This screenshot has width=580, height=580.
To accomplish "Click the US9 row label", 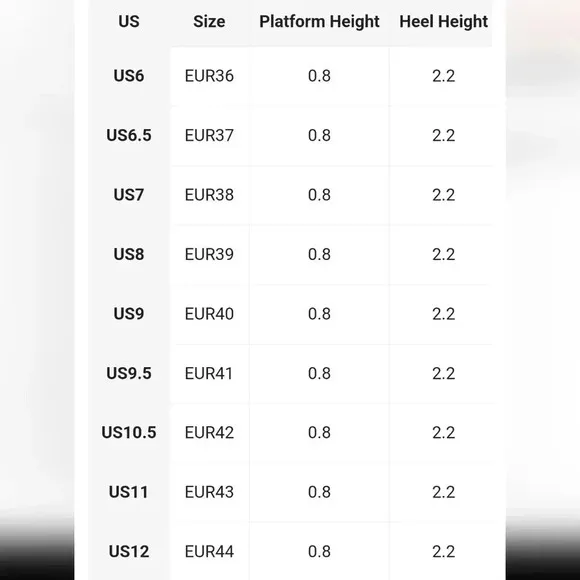I will click(x=129, y=314).
